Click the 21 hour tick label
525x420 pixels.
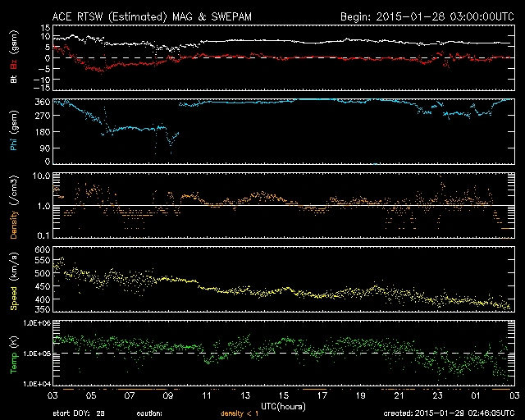pos(399,395)
